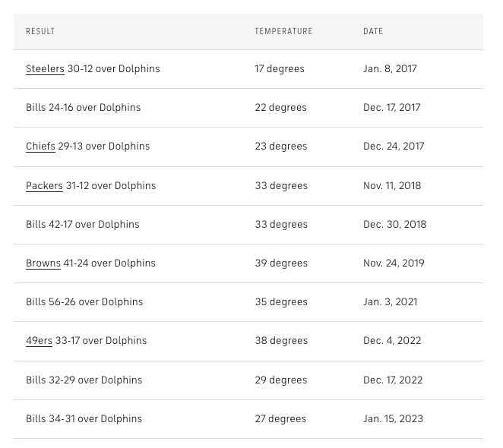Open the Chiefs team link
503x448 pixels.
[x=40, y=146]
